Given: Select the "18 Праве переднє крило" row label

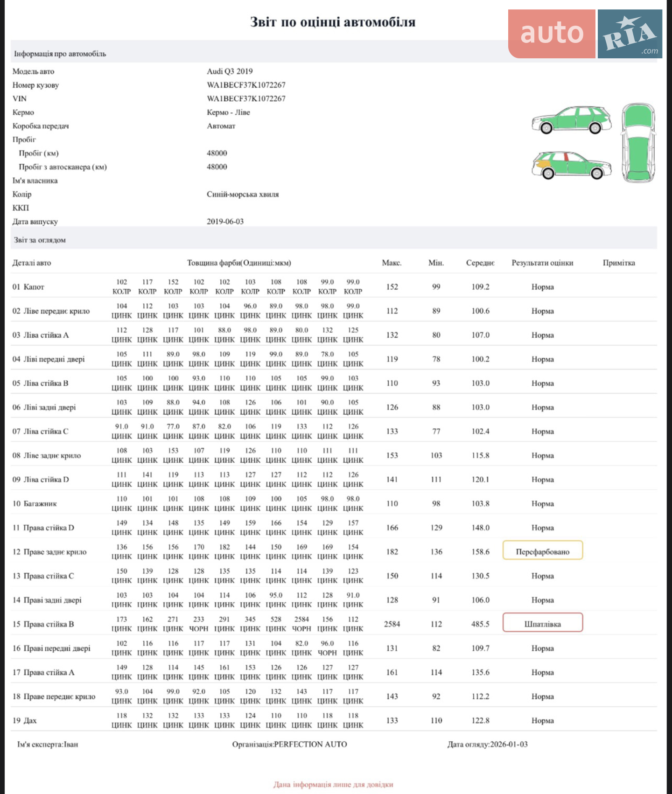Looking at the screenshot, I should coord(54,696).
